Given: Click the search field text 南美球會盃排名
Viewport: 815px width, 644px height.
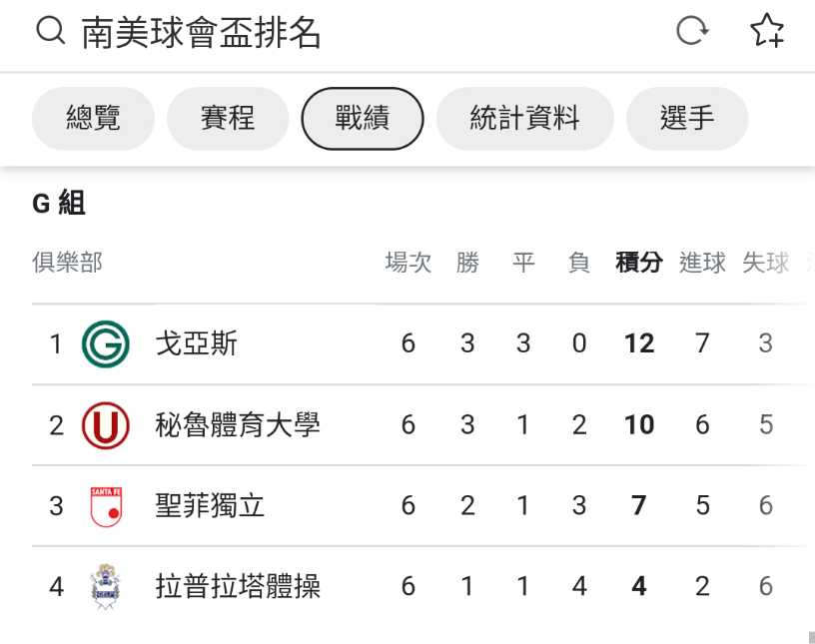Looking at the screenshot, I should pyautogui.click(x=202, y=33).
